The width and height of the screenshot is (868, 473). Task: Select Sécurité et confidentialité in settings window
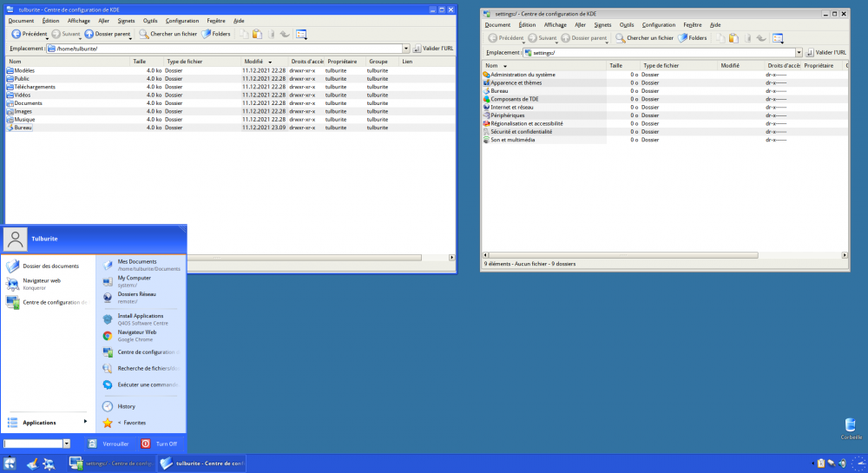pos(521,132)
